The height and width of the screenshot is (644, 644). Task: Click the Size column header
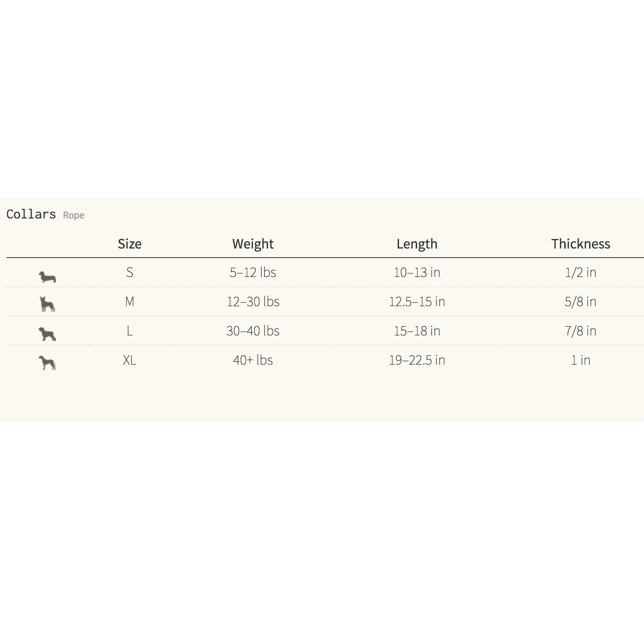coord(130,244)
